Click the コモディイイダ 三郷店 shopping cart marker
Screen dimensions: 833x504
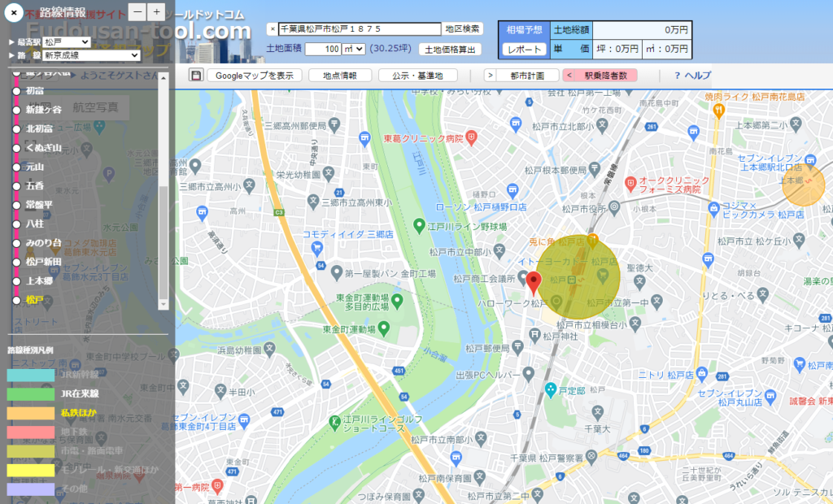[316, 247]
